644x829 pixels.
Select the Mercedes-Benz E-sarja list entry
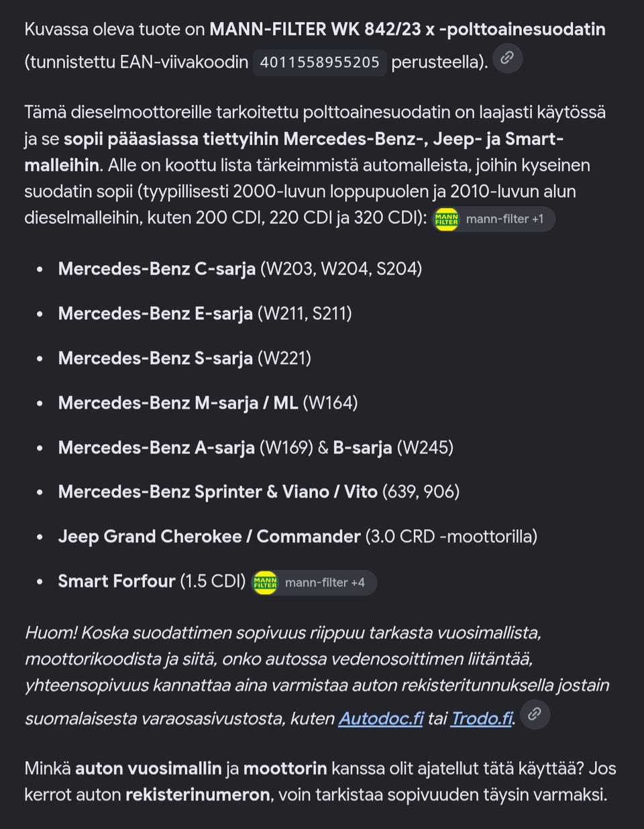pyautogui.click(x=205, y=313)
